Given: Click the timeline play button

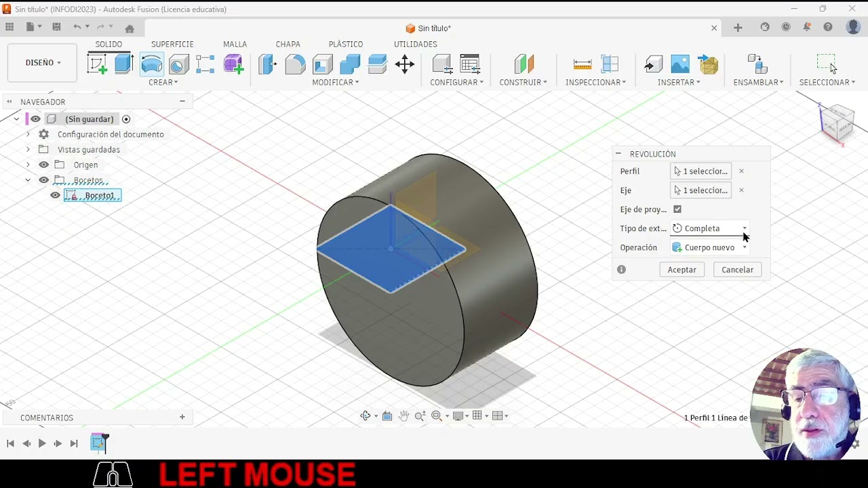Looking at the screenshot, I should 42,443.
